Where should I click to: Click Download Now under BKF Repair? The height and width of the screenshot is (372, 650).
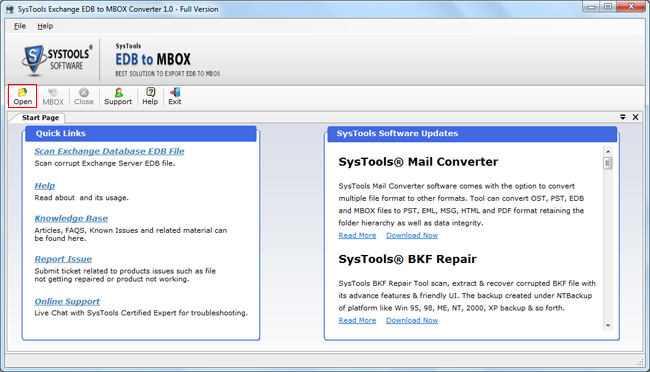click(412, 320)
